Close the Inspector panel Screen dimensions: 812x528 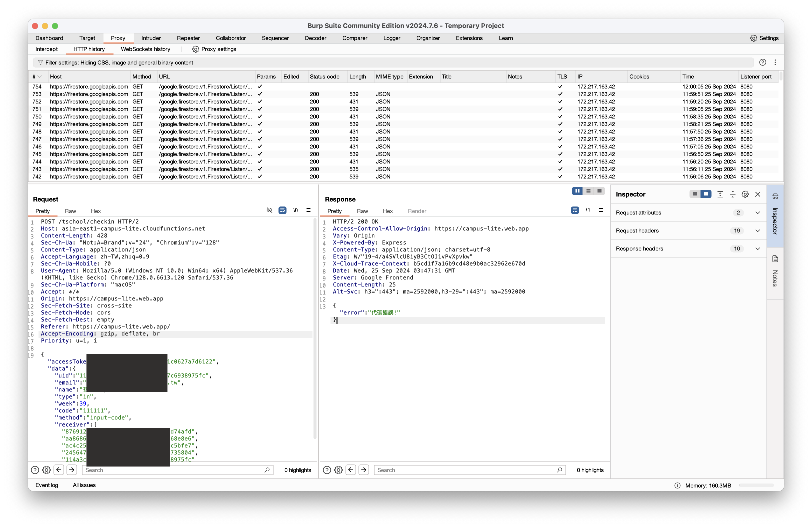[758, 194]
